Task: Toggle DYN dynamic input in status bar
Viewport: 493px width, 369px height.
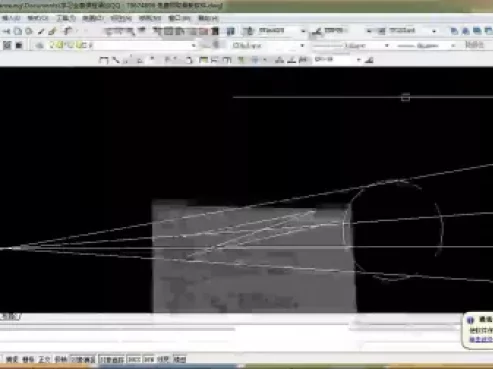Action: [x=149, y=360]
